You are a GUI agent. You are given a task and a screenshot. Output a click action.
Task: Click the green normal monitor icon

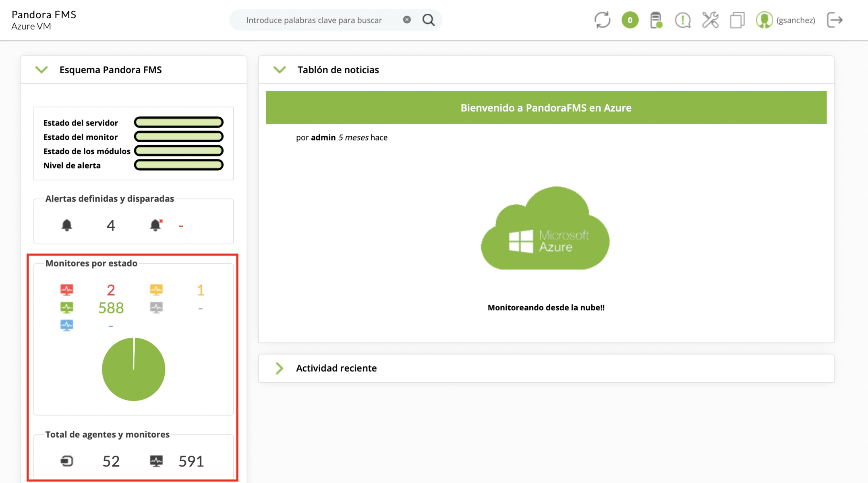67,308
